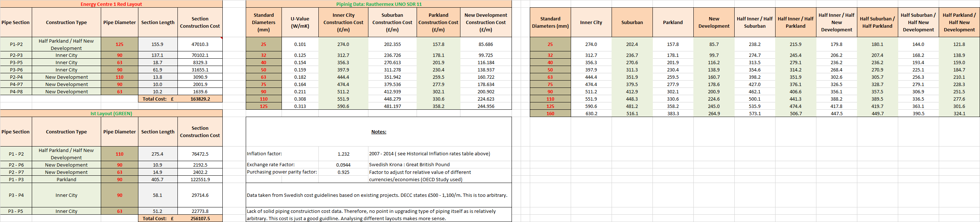Viewport: 980px width, 222px height.
Task: Select the section length cell 405.7
Action: (157, 179)
